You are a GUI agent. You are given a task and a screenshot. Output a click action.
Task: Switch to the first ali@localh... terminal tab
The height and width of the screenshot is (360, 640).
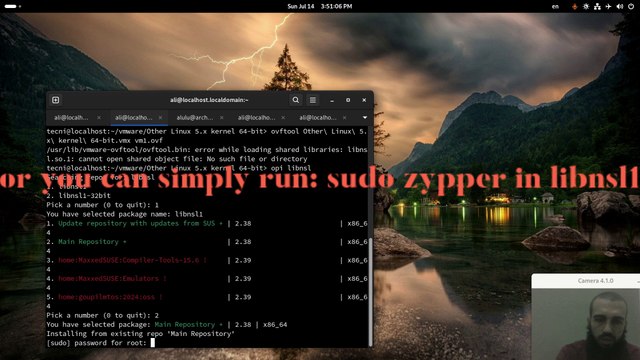[71, 118]
